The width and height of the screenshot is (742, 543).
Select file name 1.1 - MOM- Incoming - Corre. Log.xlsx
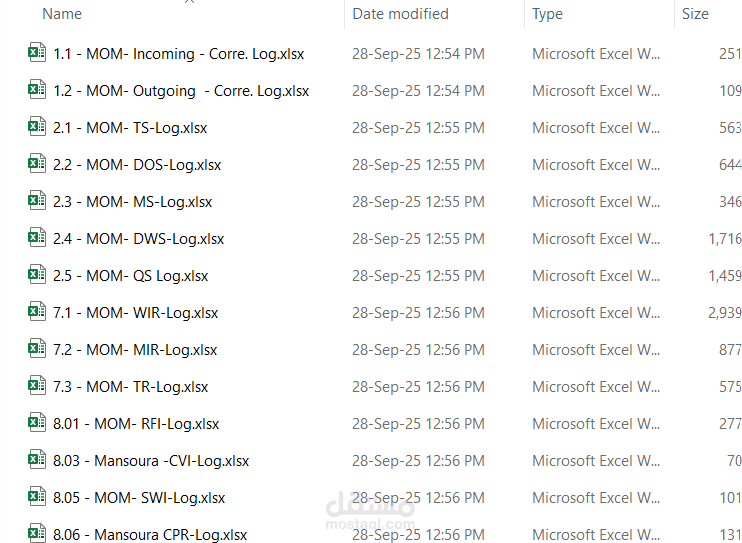tap(178, 54)
